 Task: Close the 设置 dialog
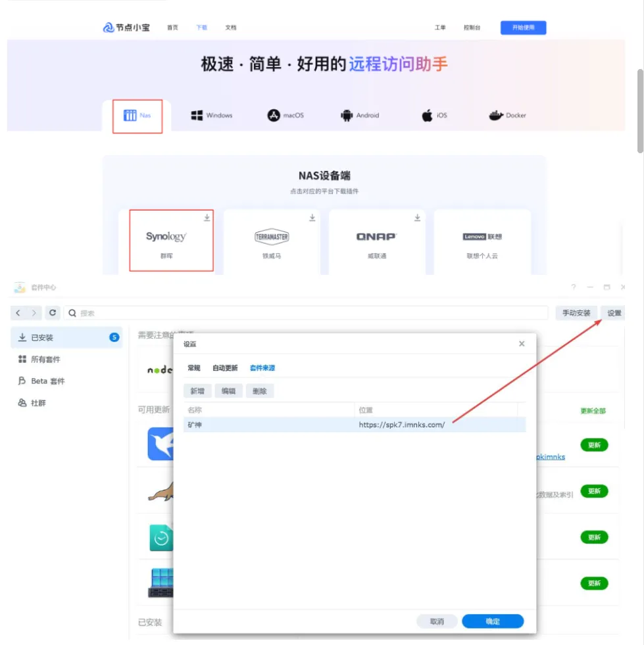click(x=522, y=343)
